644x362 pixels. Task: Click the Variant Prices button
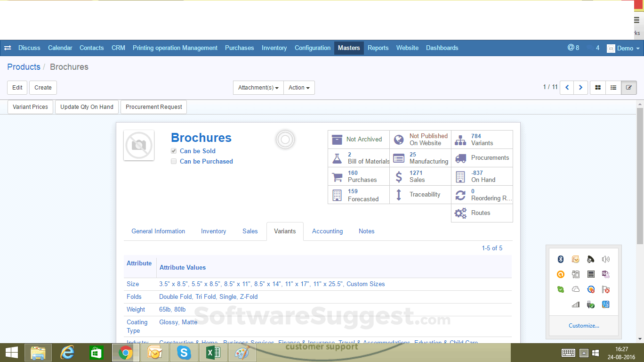tap(30, 107)
